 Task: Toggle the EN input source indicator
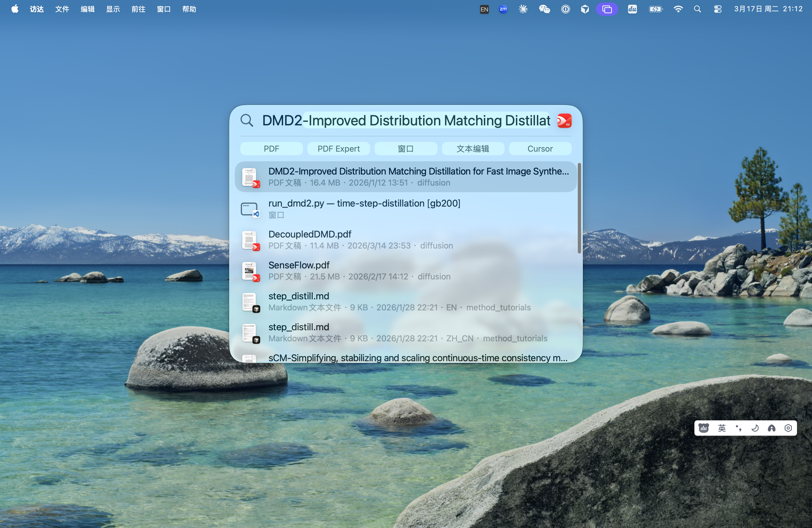pyautogui.click(x=484, y=9)
